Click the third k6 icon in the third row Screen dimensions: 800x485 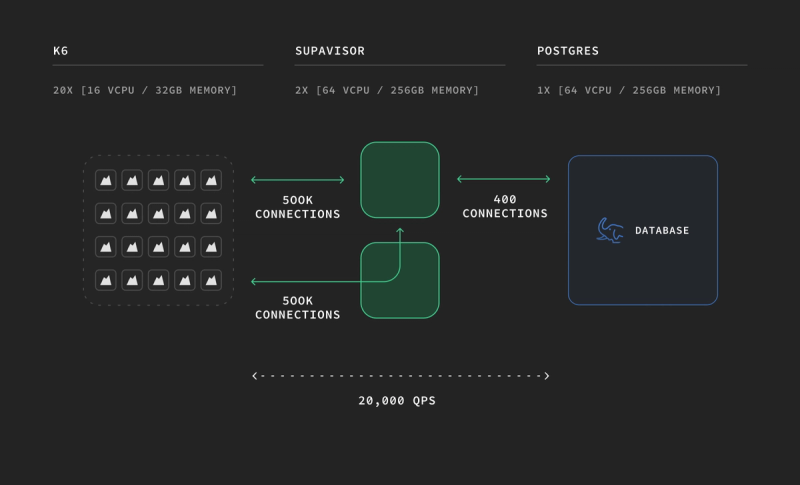[158, 247]
